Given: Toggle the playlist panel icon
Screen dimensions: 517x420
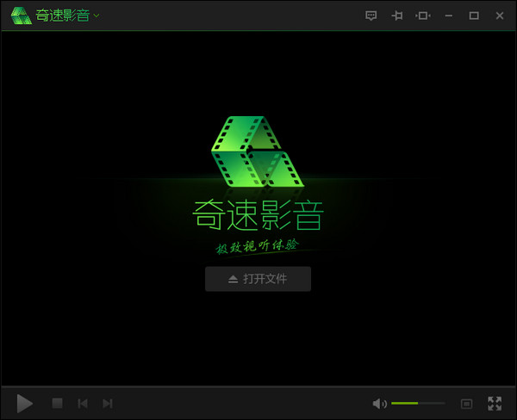Looking at the screenshot, I should coord(466,404).
